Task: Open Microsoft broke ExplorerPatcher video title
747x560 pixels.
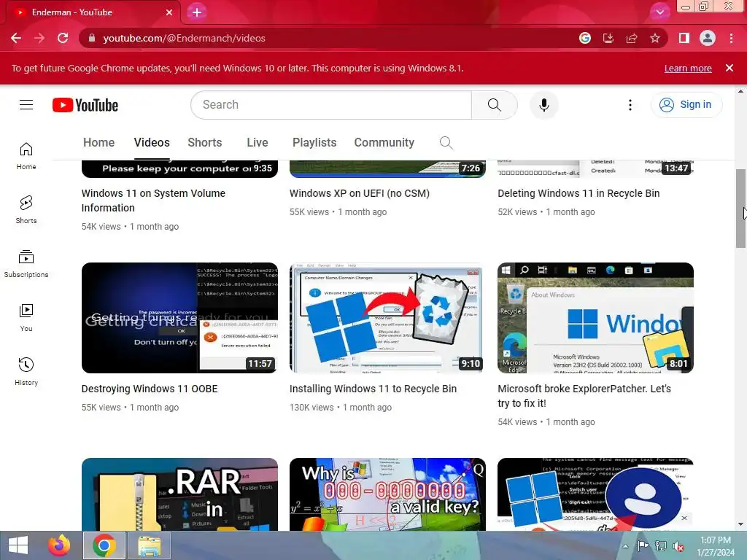Action: (584, 396)
